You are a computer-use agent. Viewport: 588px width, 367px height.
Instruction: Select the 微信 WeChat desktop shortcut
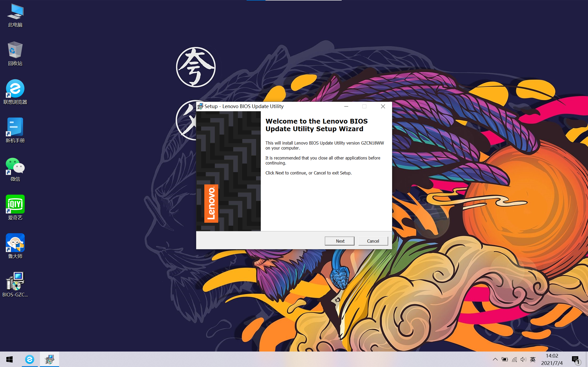(15, 169)
